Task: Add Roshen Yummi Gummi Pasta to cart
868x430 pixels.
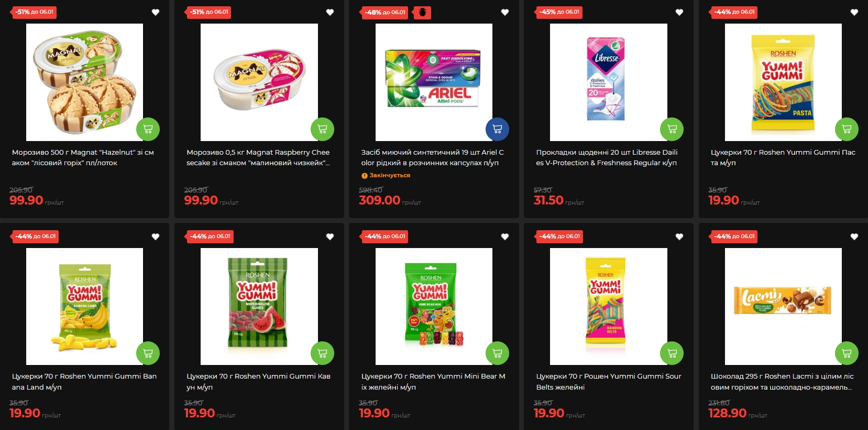Action: (847, 129)
